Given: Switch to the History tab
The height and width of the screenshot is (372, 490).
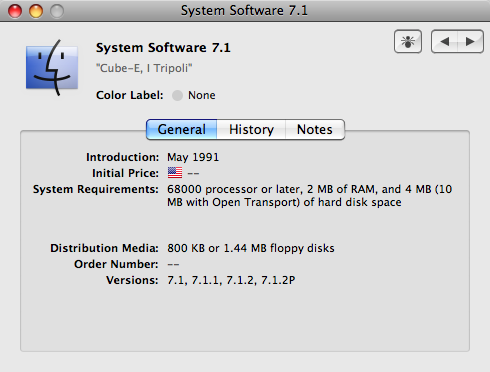Looking at the screenshot, I should (251, 129).
